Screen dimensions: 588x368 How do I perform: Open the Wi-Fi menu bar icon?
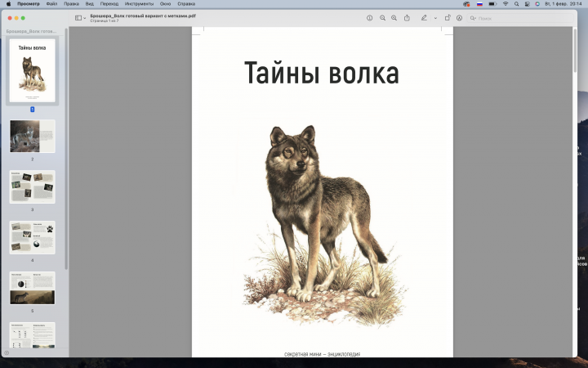point(506,4)
